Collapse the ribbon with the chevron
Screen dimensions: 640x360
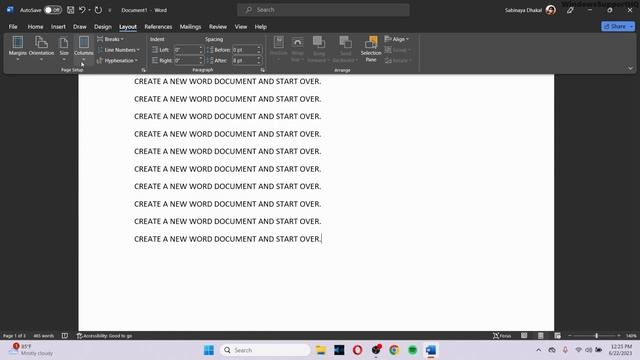630,69
